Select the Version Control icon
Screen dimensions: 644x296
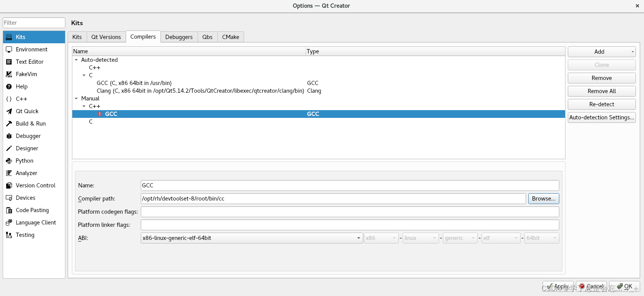pyautogui.click(x=9, y=185)
